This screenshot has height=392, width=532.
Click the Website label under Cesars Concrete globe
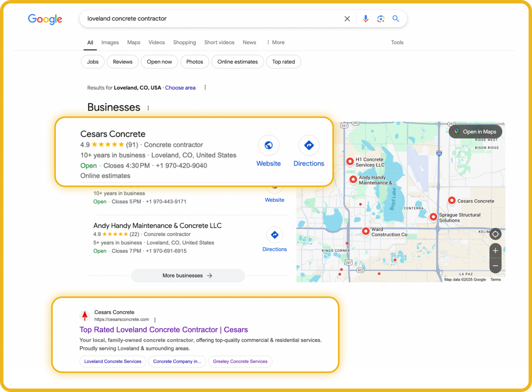(x=268, y=164)
